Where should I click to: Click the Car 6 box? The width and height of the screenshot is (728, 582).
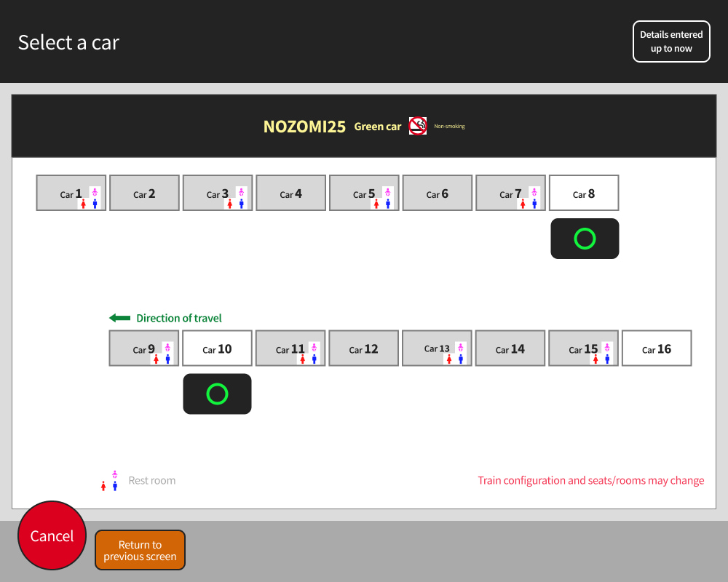[x=438, y=193]
